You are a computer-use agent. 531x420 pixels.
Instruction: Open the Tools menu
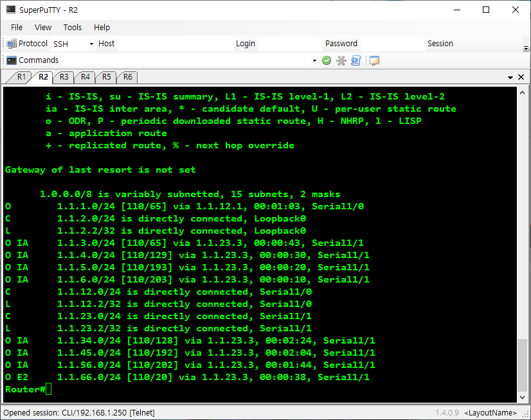(x=73, y=28)
